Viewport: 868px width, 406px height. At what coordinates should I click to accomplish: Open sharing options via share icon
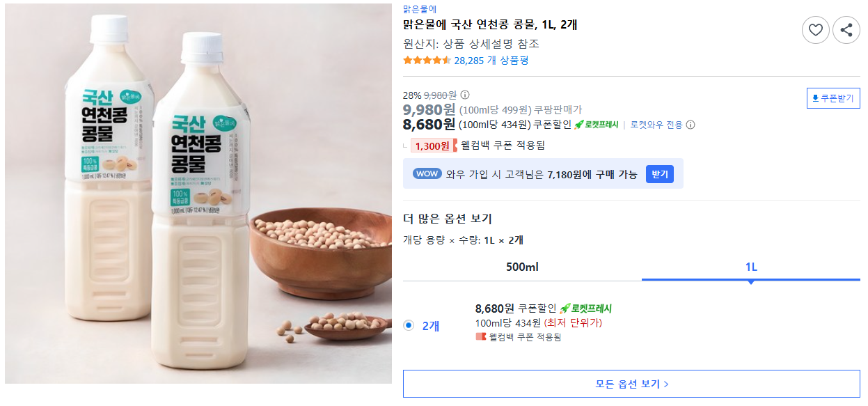click(845, 29)
